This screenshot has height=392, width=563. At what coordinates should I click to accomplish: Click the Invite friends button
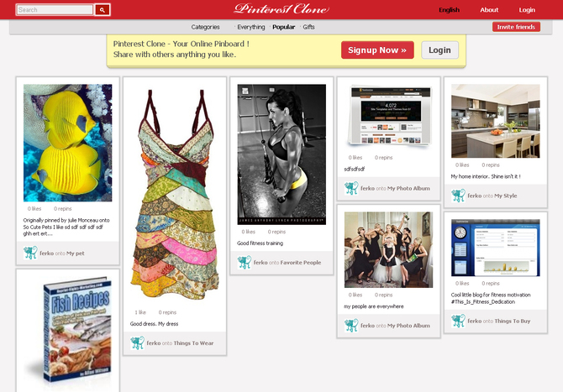(516, 27)
